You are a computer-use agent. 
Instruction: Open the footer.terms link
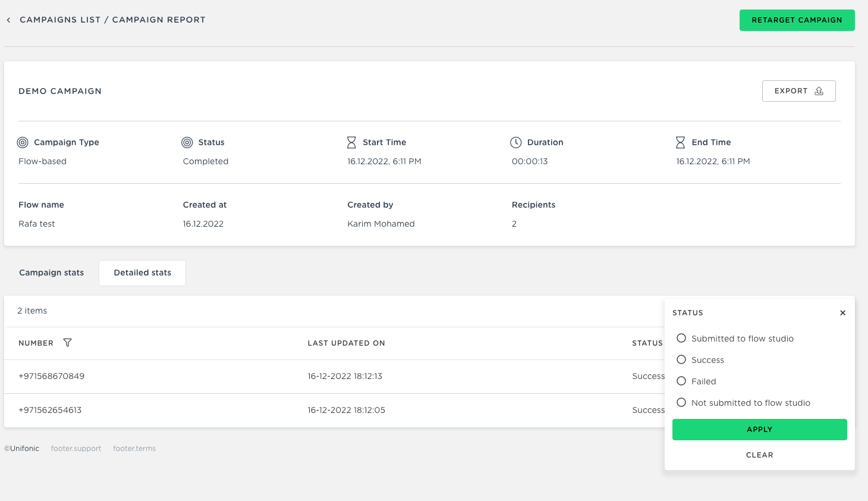[134, 449]
